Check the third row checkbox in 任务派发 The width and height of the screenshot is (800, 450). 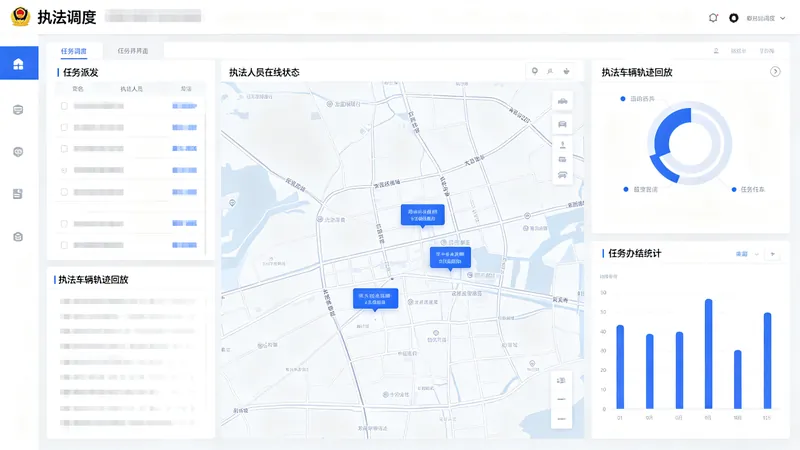pyautogui.click(x=64, y=148)
